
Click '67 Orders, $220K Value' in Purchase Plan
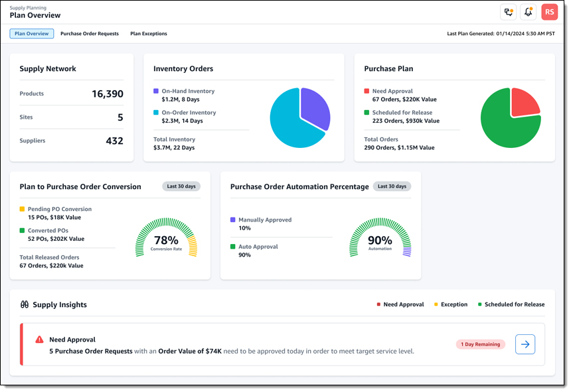tap(404, 99)
